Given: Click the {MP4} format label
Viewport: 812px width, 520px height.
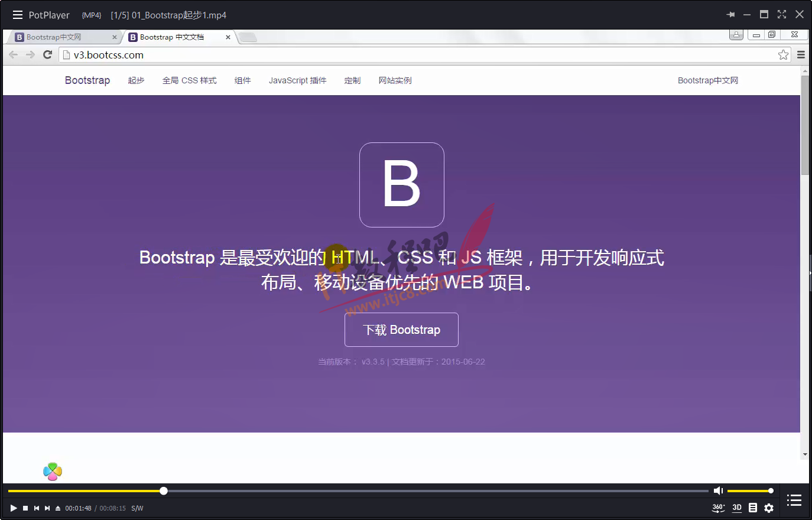Looking at the screenshot, I should point(92,15).
